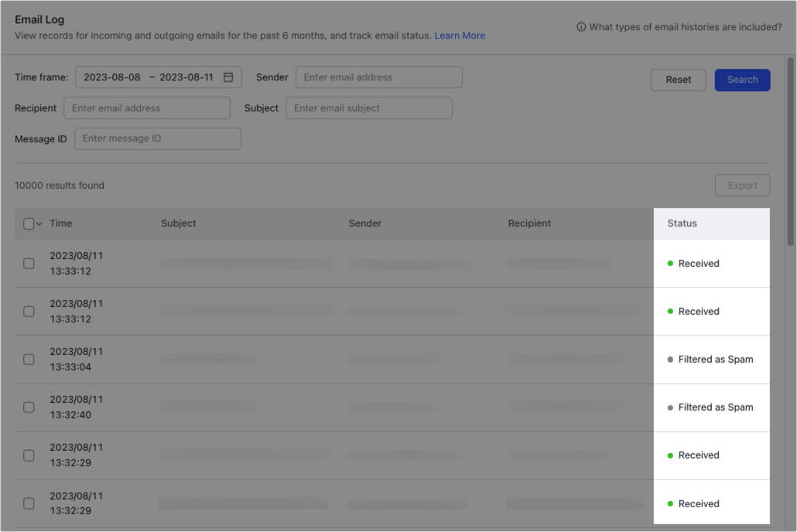Click the Message ID input box
Image resolution: width=797 pixels, height=532 pixels.
158,138
